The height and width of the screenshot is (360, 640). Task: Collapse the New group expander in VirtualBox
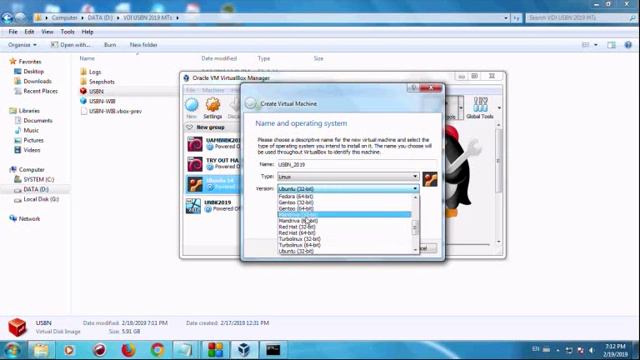pyautogui.click(x=189, y=127)
